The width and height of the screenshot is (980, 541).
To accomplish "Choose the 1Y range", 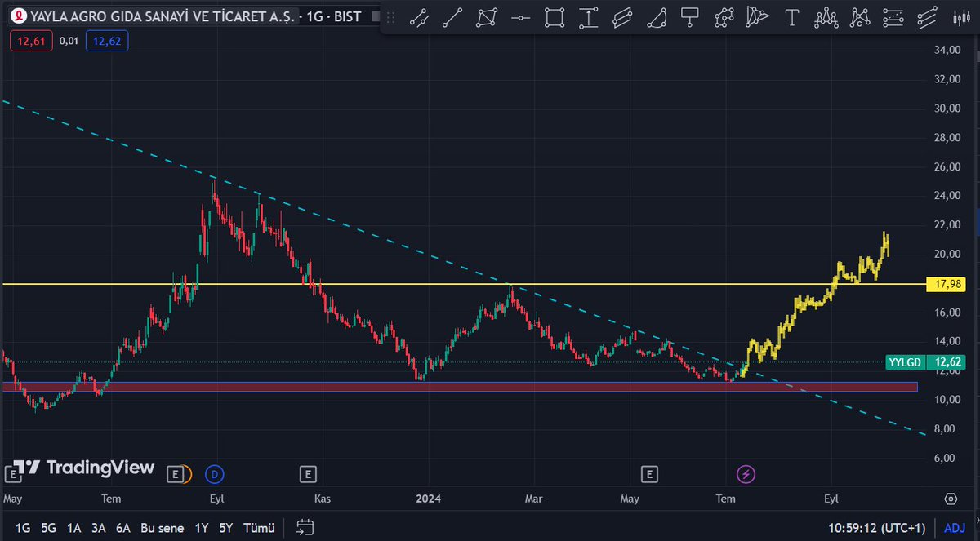I will [x=201, y=528].
